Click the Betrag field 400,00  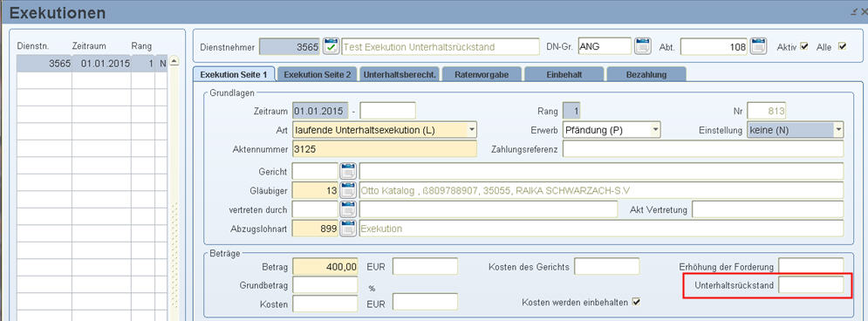(x=325, y=267)
